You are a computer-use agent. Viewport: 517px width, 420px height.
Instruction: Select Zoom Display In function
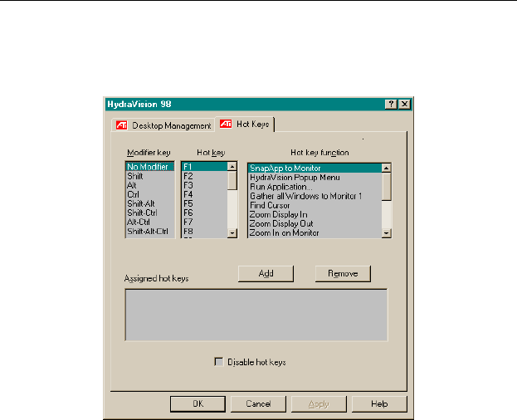[x=315, y=214]
